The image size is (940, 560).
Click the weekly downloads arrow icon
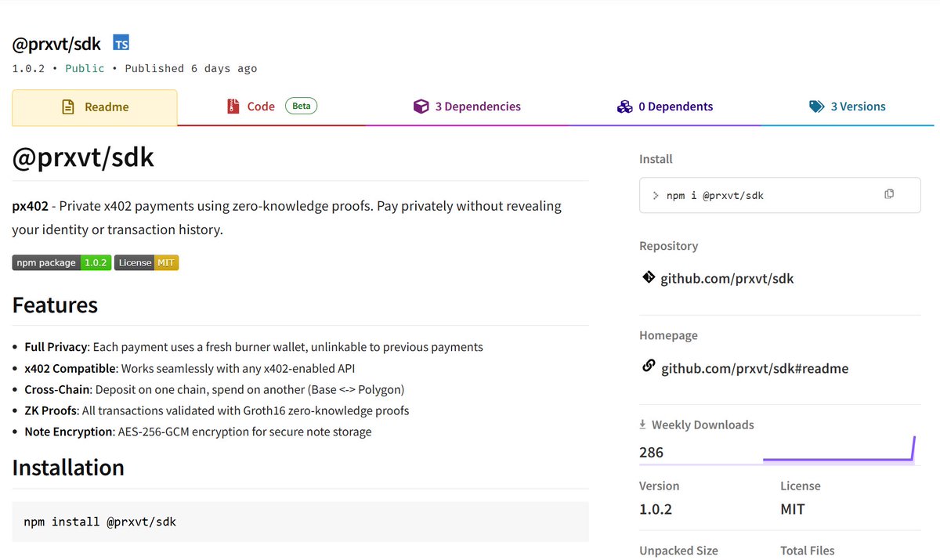(643, 425)
